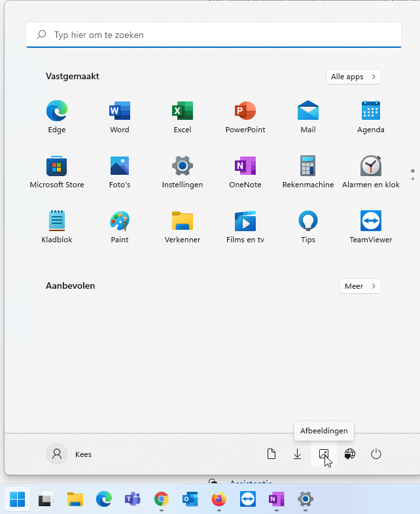Start PowerPoint from the pinned grid

pyautogui.click(x=245, y=117)
